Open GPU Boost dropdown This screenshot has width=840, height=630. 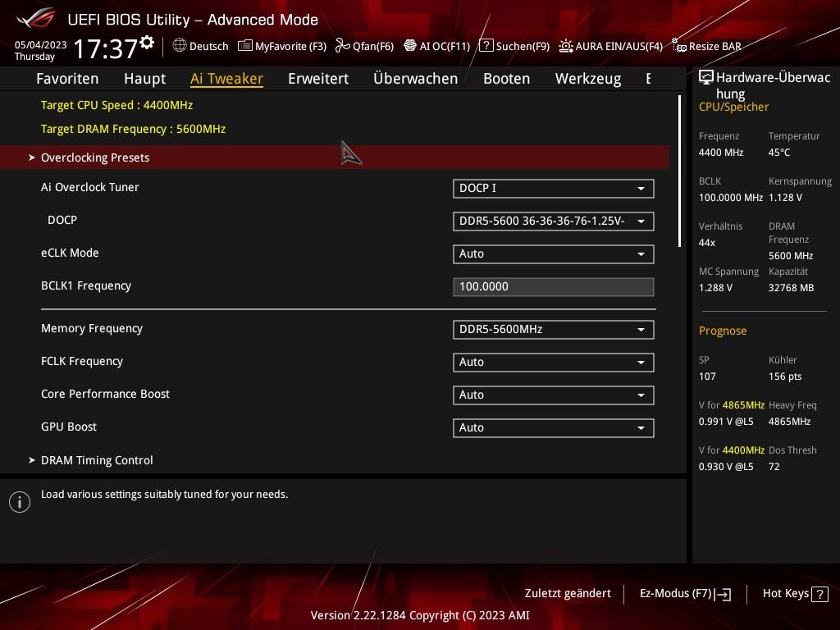click(x=554, y=428)
